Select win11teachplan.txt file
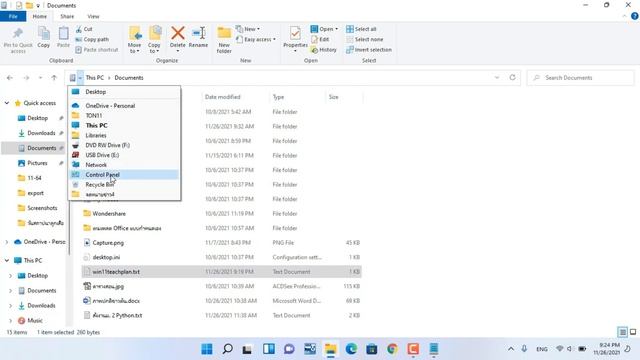This screenshot has height=360, width=640. pos(221,272)
